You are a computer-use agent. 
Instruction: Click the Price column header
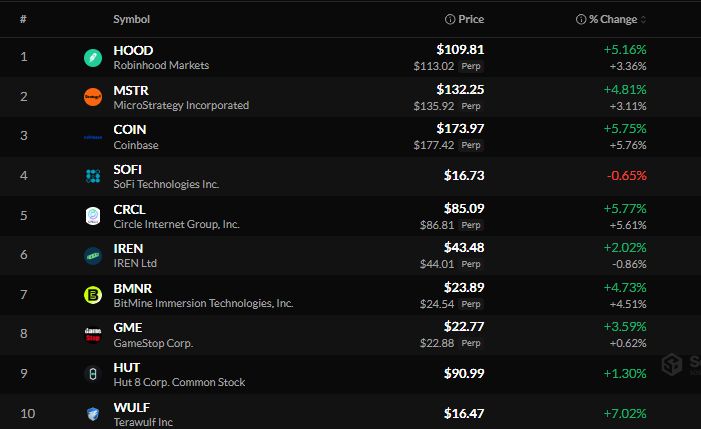(x=471, y=19)
